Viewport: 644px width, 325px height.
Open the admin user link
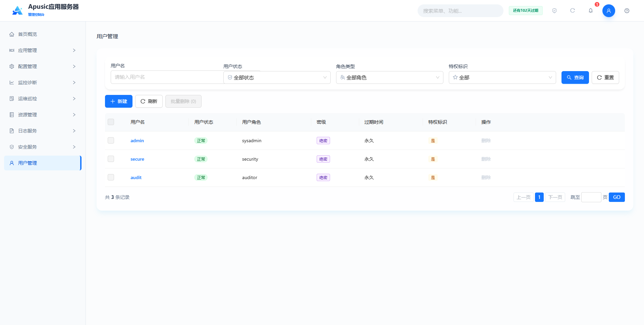pyautogui.click(x=137, y=141)
